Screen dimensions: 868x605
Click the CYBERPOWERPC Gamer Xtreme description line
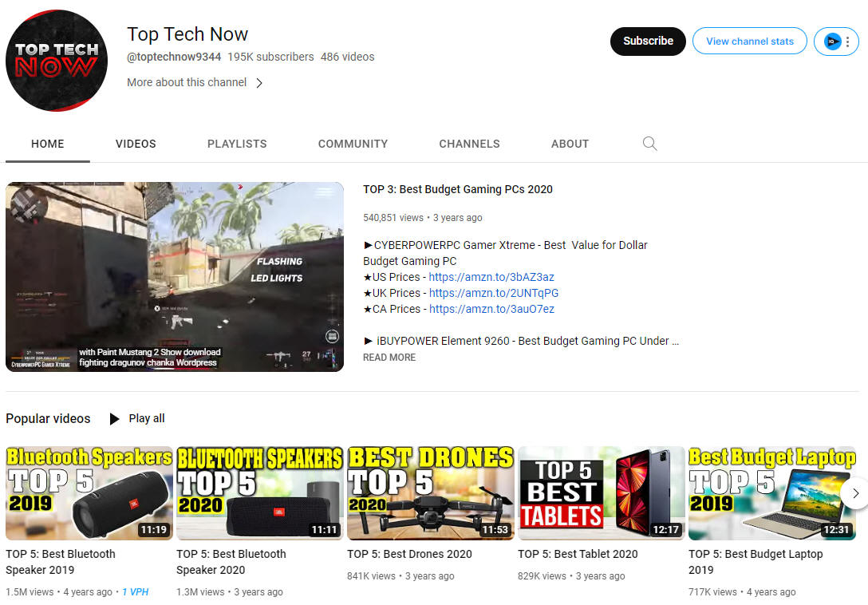click(505, 253)
